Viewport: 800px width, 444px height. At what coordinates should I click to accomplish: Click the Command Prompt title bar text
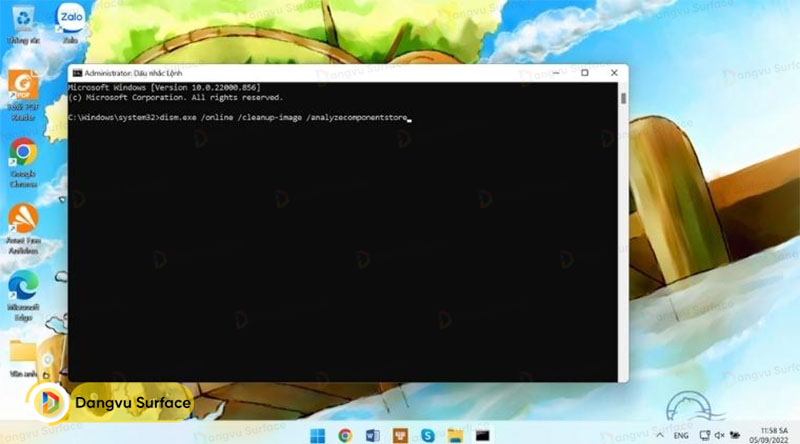tap(133, 73)
